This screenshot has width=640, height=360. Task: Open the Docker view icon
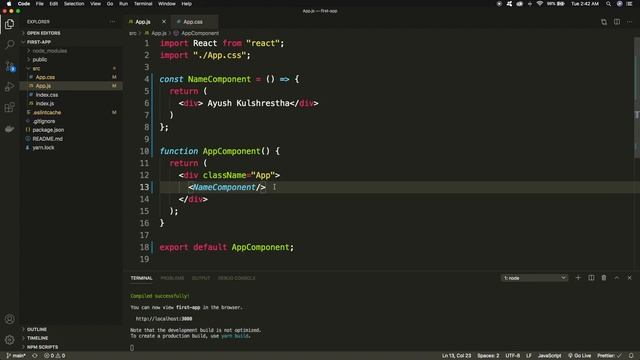click(9, 129)
